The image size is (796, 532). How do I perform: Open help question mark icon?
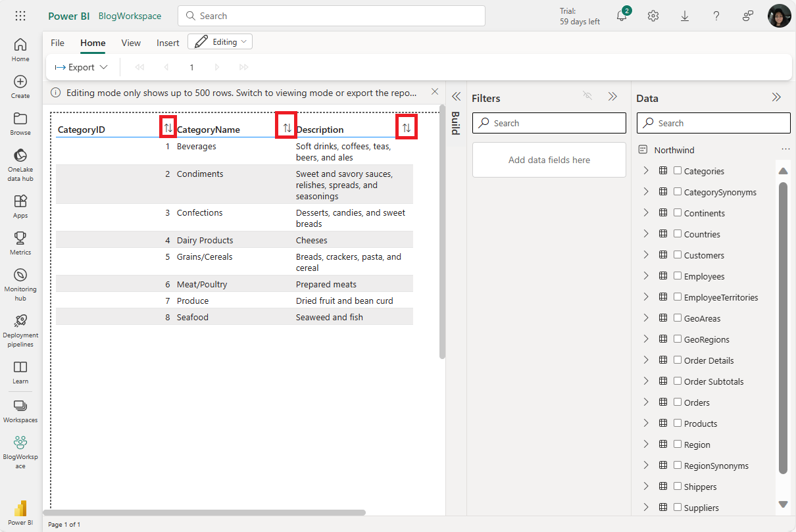pos(716,16)
